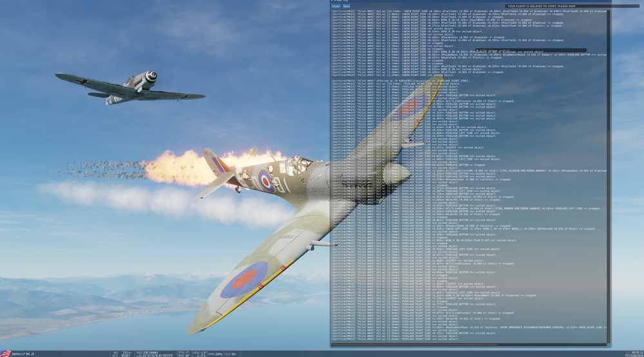Viewport: 644px width, 357px height.
Task: Collapse the X-Ray Log window triangle
Action: tap(332, 1)
